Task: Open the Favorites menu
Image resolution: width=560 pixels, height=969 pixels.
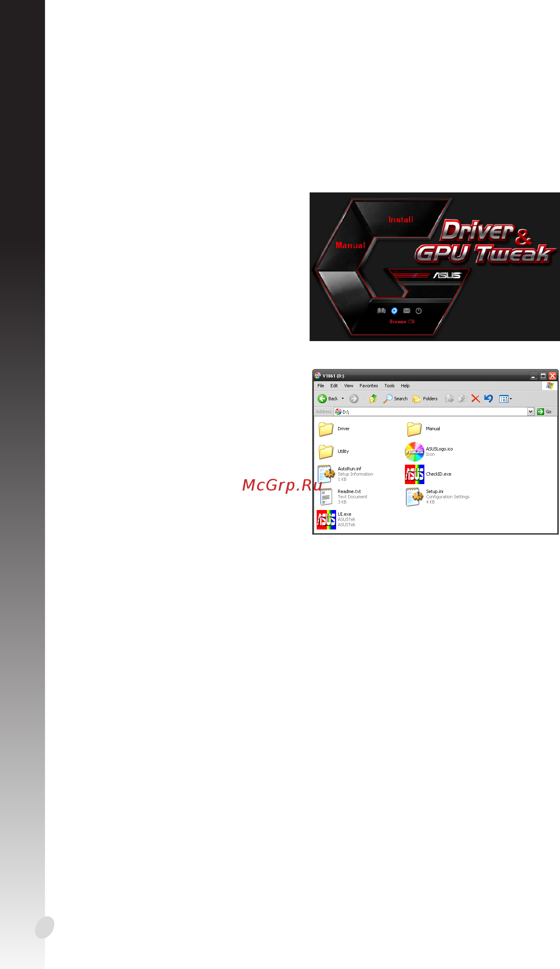Action: coord(368,386)
